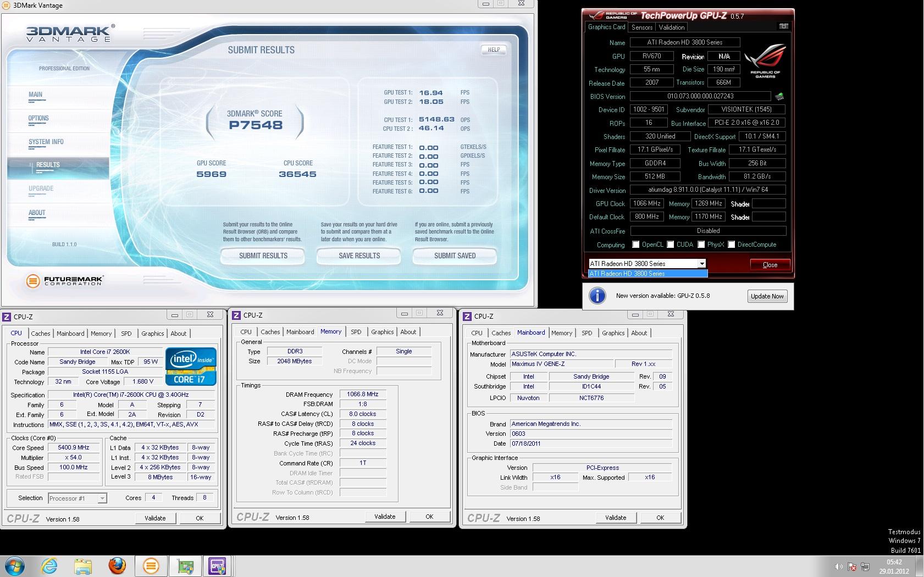Open the CPU-Z taskbar icon
The image size is (924, 577).
218,566
